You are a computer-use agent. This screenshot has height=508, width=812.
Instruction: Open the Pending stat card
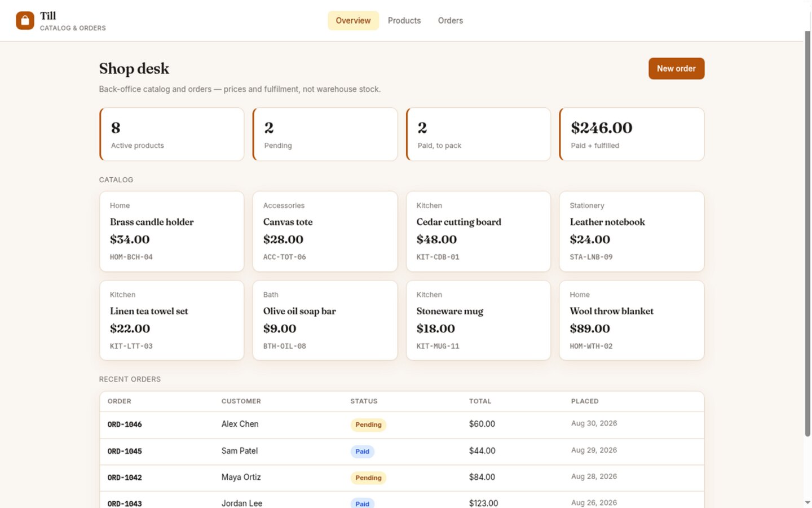(x=325, y=134)
